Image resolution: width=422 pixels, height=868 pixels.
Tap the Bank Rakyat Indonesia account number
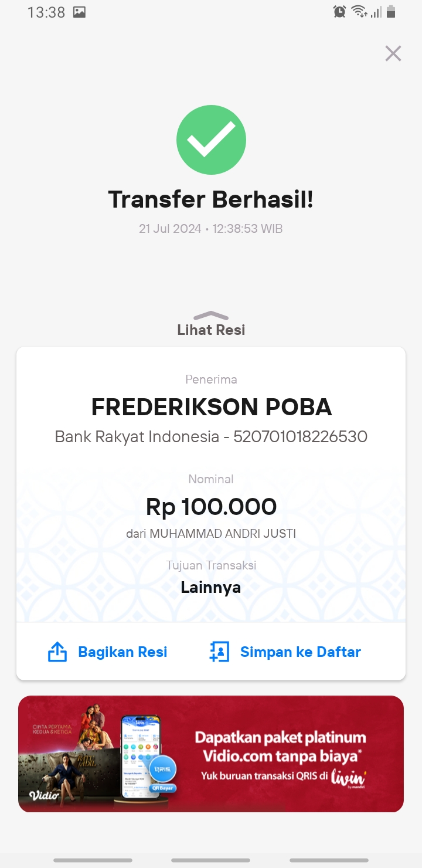[x=301, y=437]
